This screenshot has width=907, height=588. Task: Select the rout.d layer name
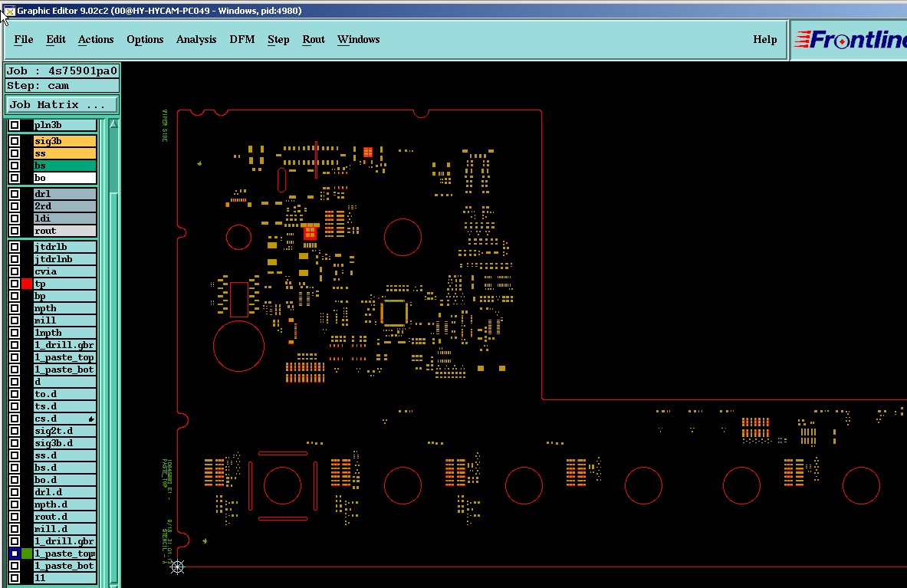click(x=64, y=517)
